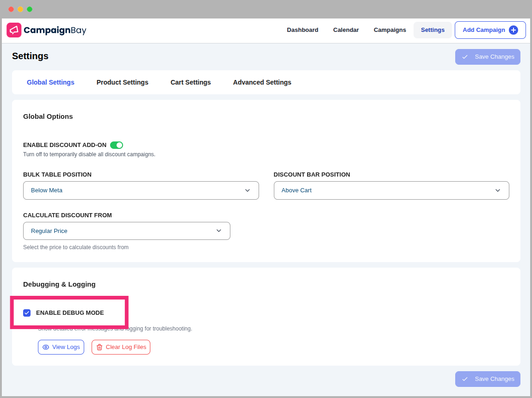This screenshot has height=398, width=532.
Task: Click the CampaignBay megaphone logo icon
Action: pyautogui.click(x=14, y=30)
